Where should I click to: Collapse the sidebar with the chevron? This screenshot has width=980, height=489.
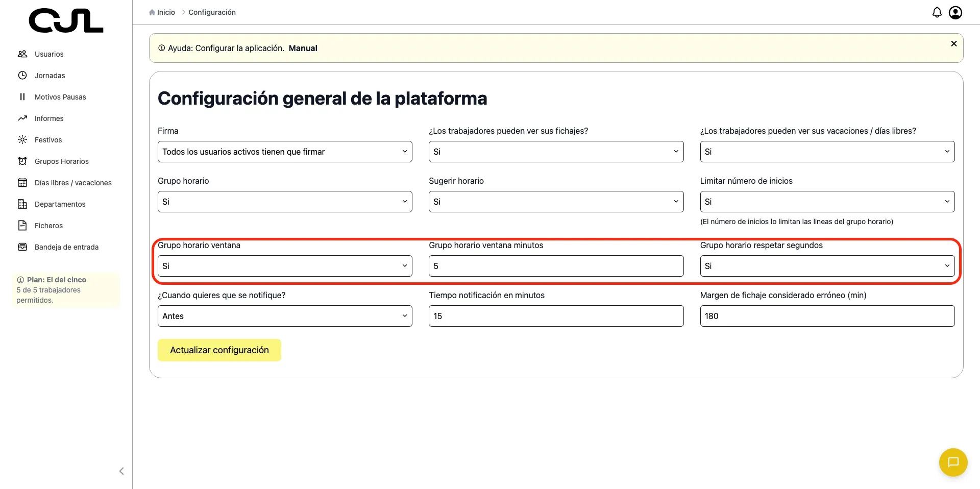pyautogui.click(x=121, y=471)
